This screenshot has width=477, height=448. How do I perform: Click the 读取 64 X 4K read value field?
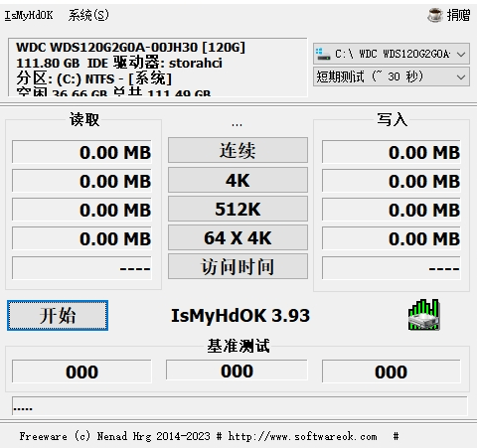tap(81, 238)
